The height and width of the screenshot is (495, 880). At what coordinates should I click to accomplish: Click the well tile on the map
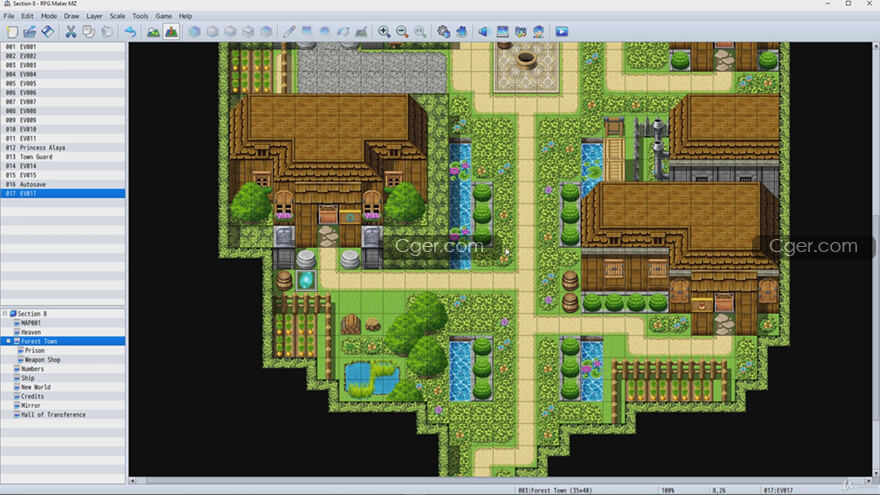point(526,58)
